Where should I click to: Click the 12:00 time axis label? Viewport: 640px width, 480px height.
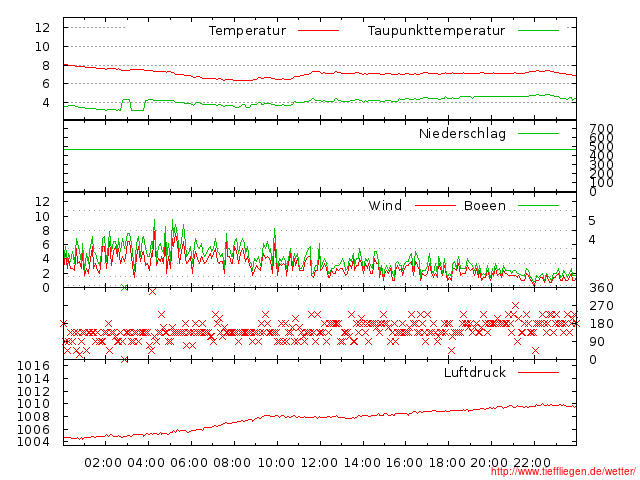coord(319,463)
